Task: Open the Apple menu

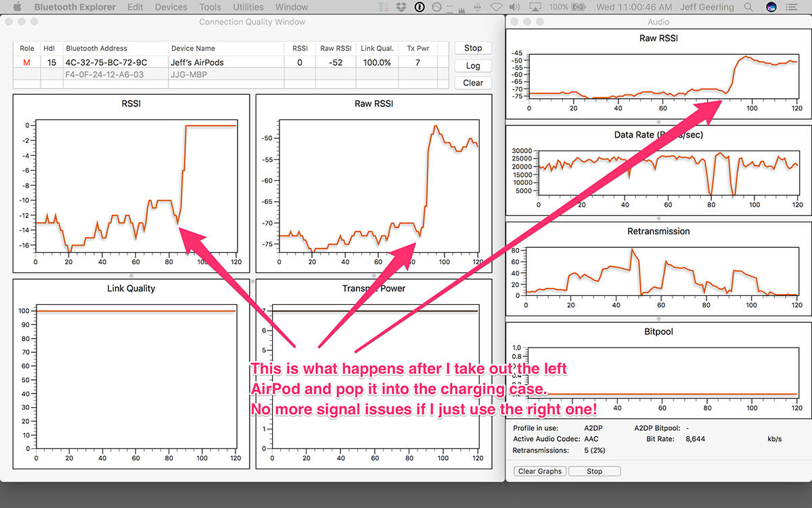Action: pos(18,7)
